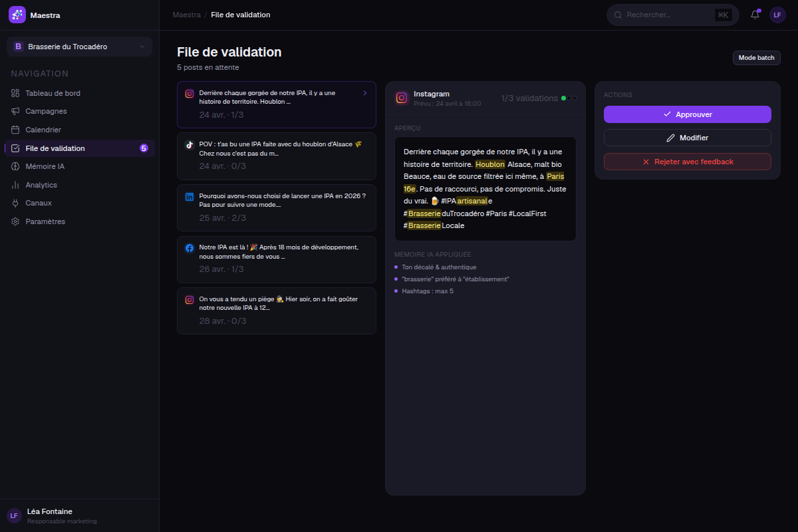Open Mémoire IA page
Image resolution: width=798 pixels, height=532 pixels.
[x=80, y=166]
